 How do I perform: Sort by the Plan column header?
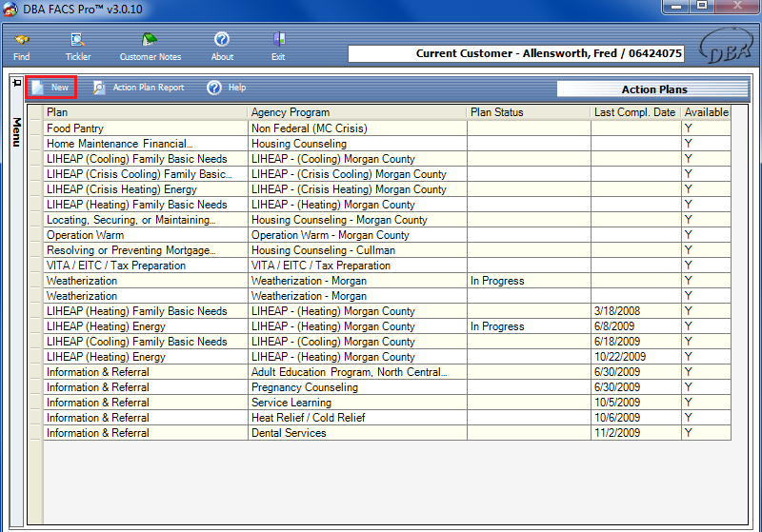click(145, 112)
